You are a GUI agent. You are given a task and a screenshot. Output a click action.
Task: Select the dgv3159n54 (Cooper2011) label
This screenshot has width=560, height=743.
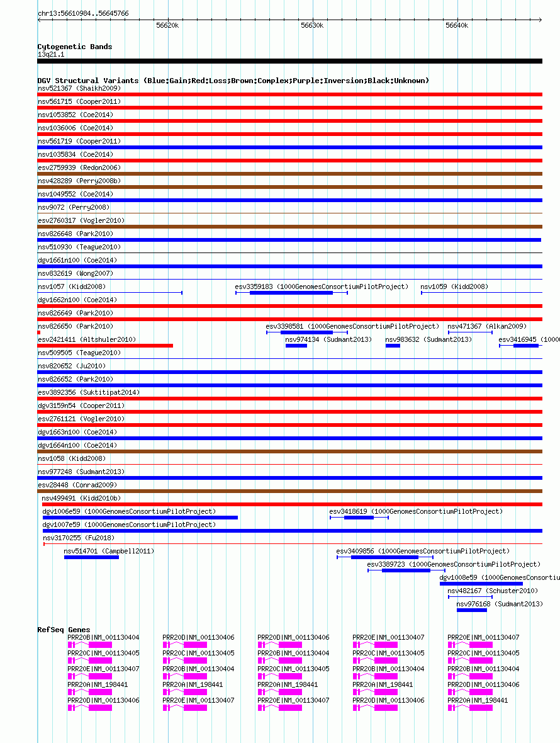coord(81,406)
